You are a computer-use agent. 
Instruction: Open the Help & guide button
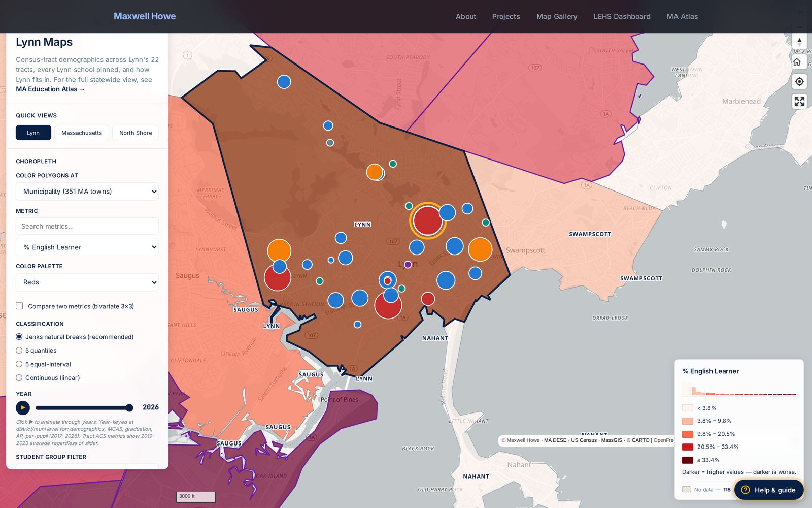768,490
